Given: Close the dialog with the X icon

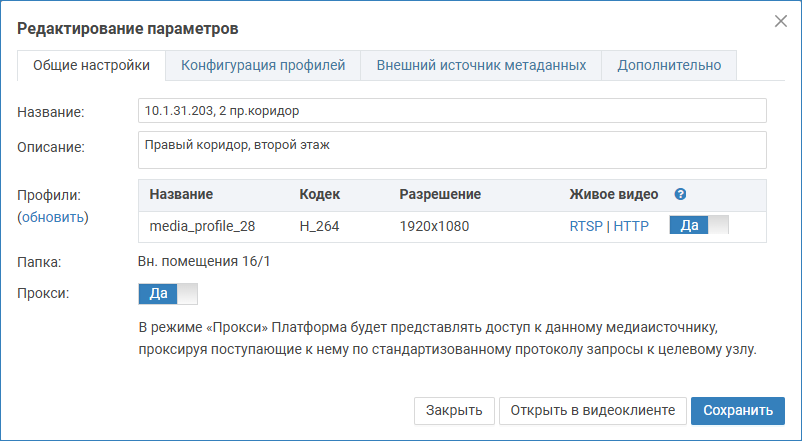Looking at the screenshot, I should [780, 21].
